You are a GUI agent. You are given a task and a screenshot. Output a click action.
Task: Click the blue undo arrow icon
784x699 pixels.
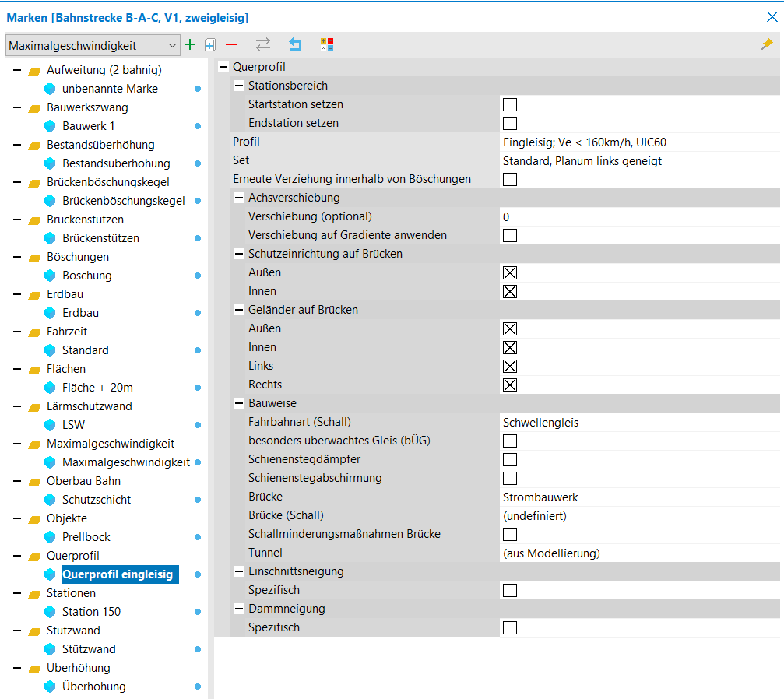pos(295,45)
